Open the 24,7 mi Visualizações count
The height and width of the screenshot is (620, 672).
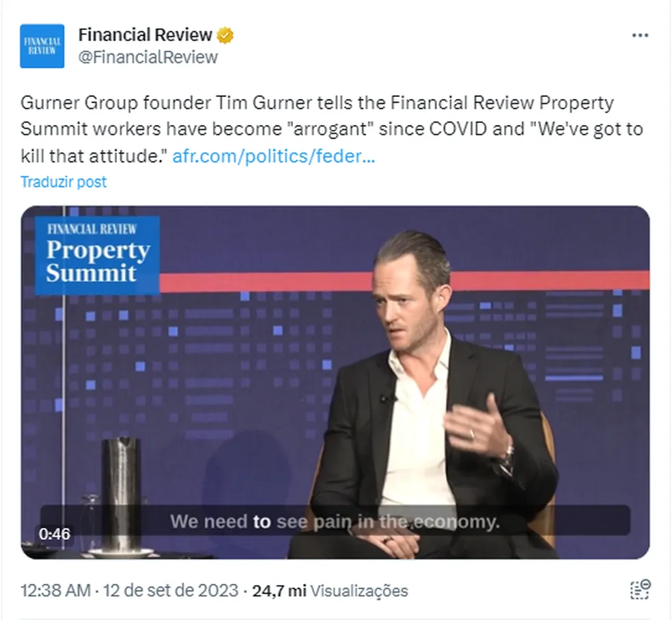point(330,591)
